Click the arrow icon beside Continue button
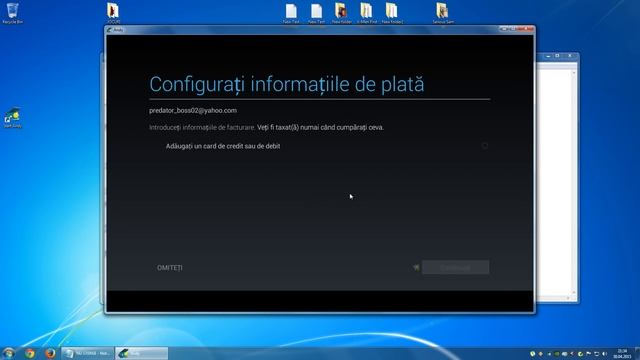The width and height of the screenshot is (640, 360). pos(416,268)
